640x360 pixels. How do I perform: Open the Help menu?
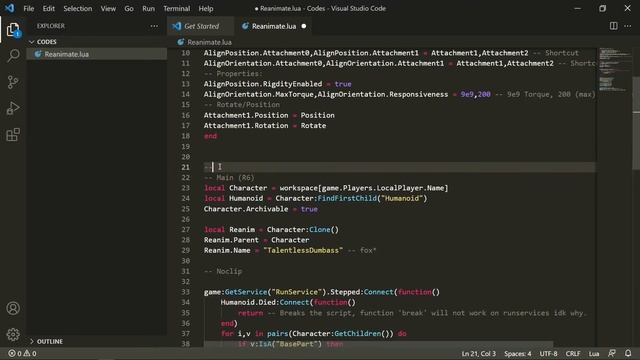(206, 8)
